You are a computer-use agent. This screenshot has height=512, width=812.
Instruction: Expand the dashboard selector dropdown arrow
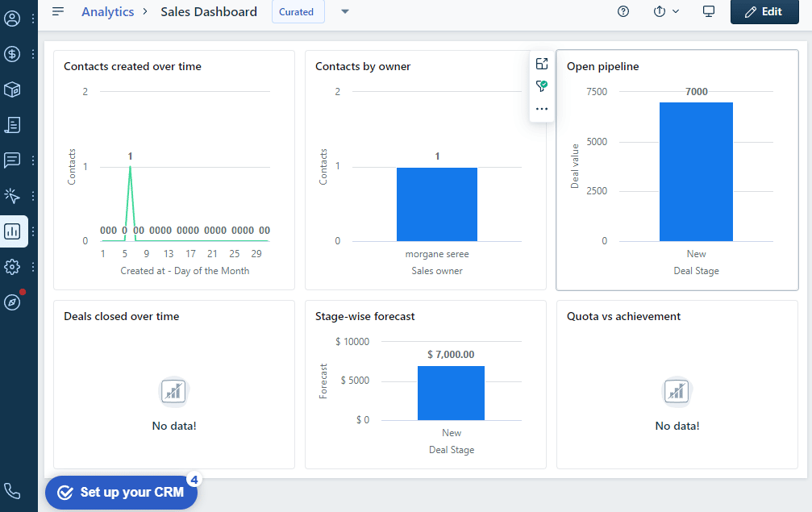tap(345, 11)
